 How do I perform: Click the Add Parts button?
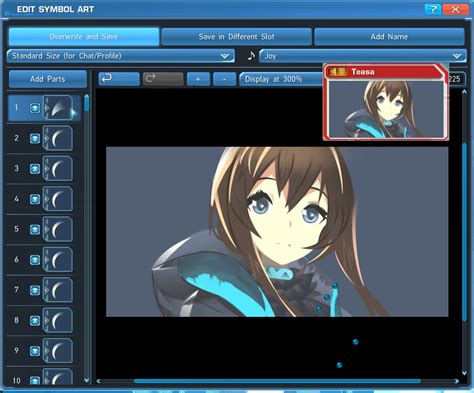point(48,79)
